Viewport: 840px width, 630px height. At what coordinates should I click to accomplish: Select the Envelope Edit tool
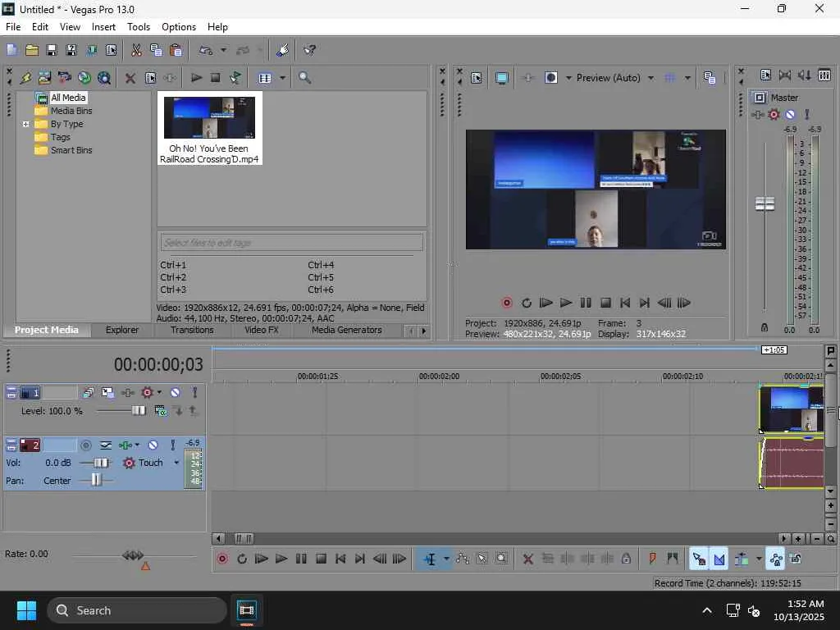(x=463, y=559)
